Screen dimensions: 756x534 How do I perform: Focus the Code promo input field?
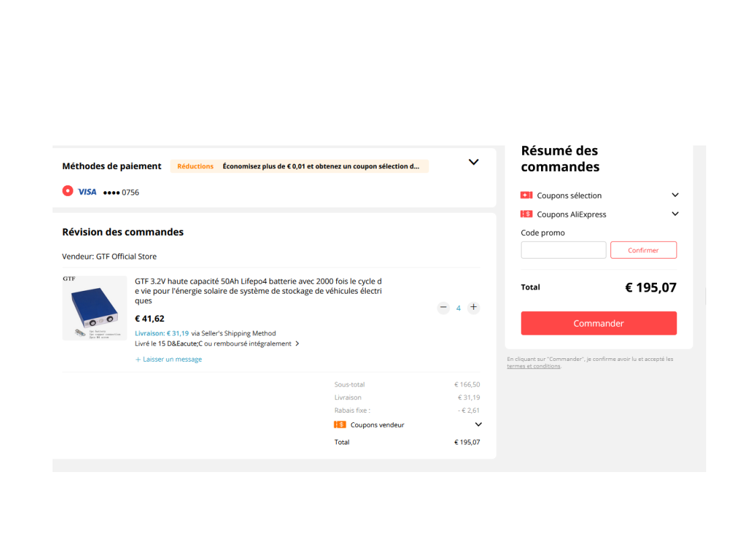click(x=563, y=250)
